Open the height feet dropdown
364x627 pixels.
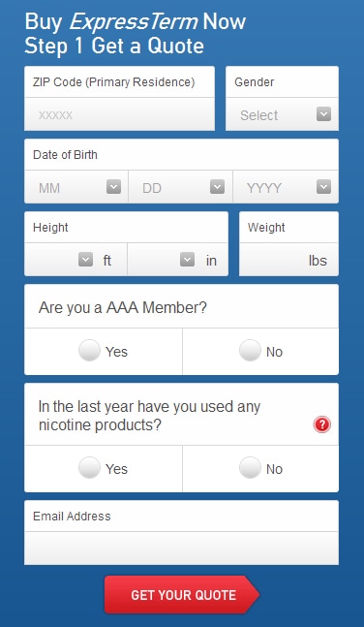pos(85,260)
